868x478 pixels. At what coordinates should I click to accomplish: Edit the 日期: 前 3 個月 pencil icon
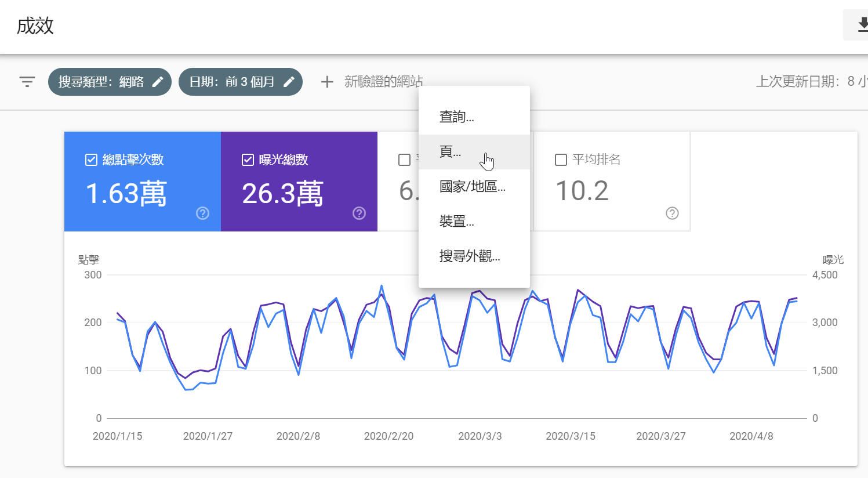tap(289, 82)
